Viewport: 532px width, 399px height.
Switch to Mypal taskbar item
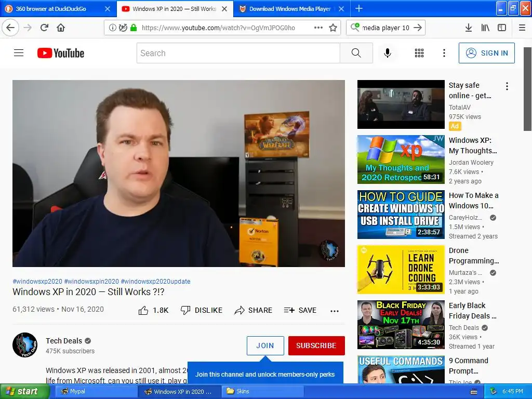(96, 392)
